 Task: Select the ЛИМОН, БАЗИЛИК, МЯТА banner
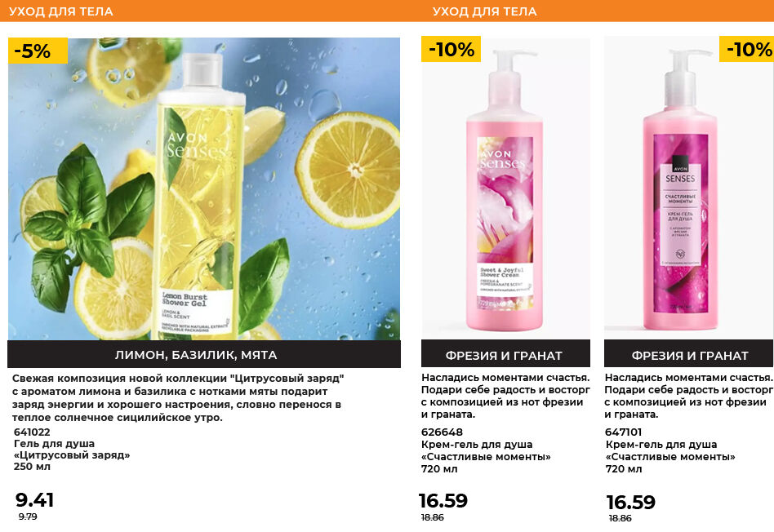pos(204,354)
